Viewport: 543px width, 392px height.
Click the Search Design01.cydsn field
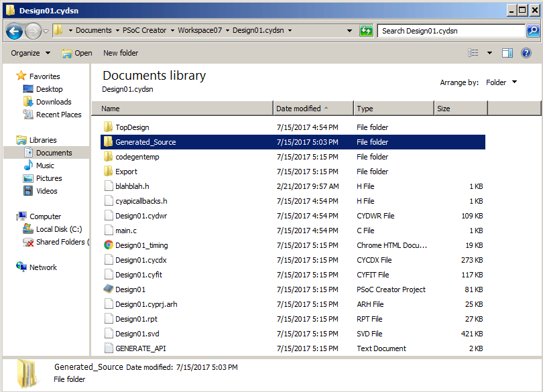tap(451, 31)
